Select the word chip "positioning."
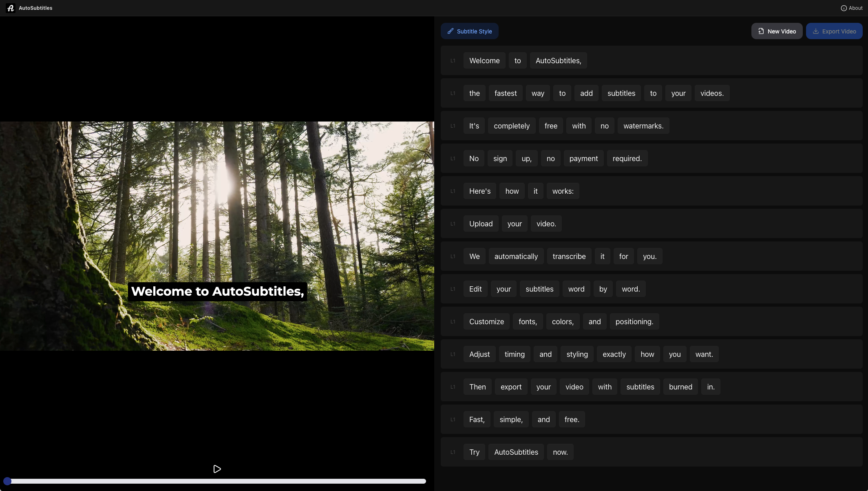868x491 pixels. tap(634, 321)
